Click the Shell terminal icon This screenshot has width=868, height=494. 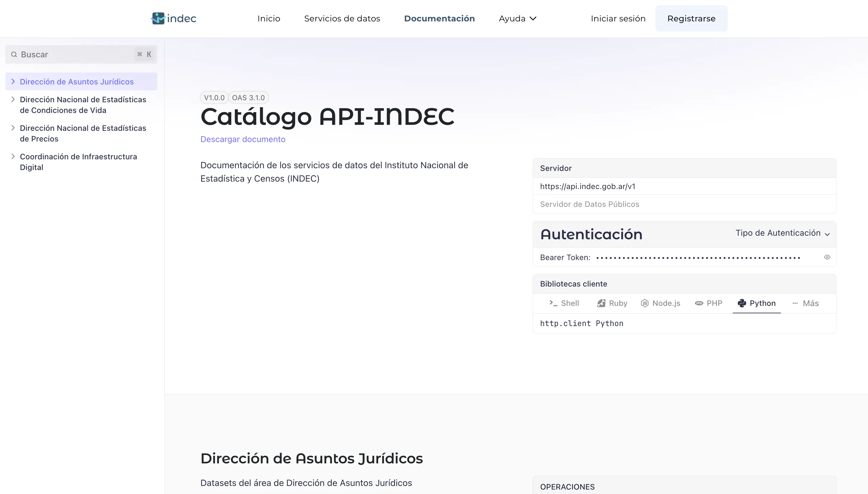coord(553,303)
